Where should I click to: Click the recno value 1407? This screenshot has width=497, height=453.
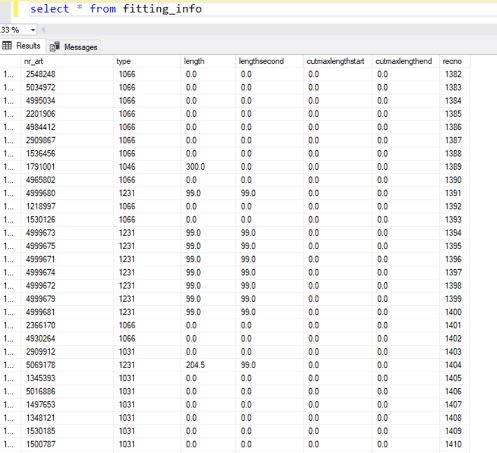coord(453,405)
